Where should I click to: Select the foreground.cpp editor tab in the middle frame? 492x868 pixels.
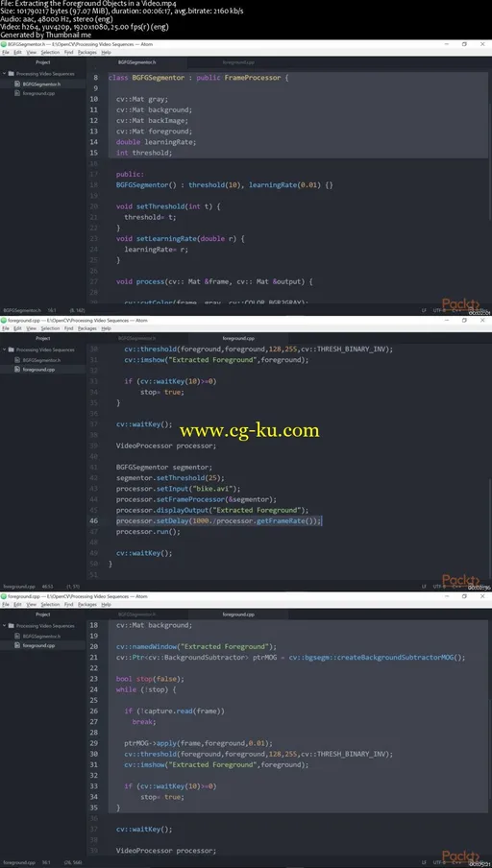238,338
